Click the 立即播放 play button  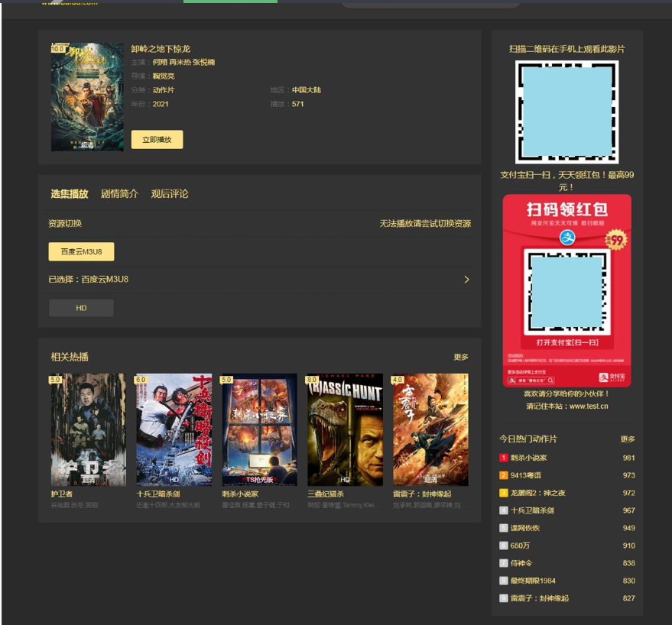[x=157, y=140]
